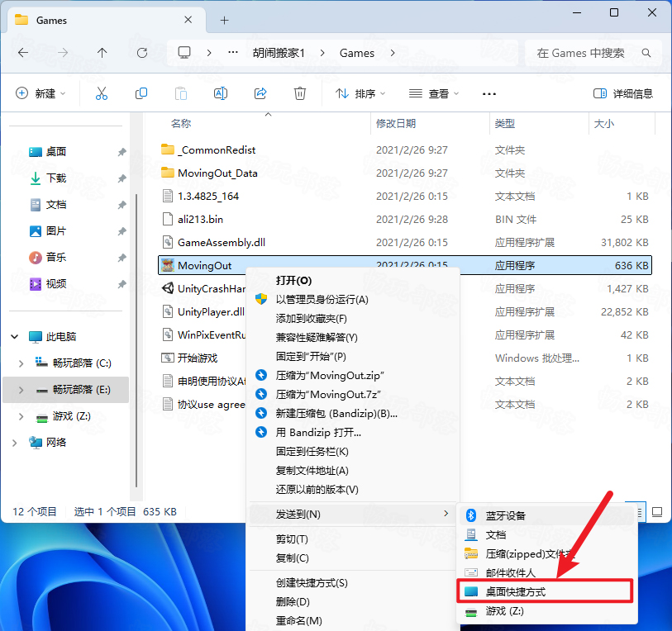The width and height of the screenshot is (672, 631).
Task: Click the Copy icon in toolbar
Action: tap(141, 93)
